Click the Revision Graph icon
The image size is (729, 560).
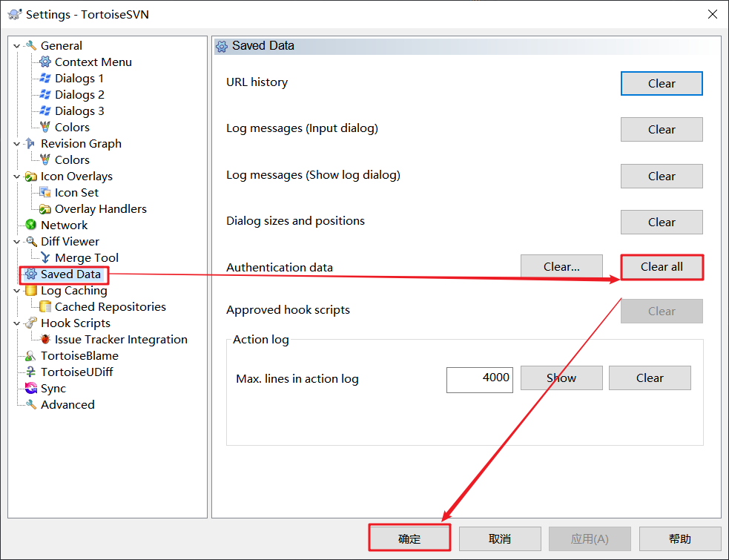click(x=30, y=143)
